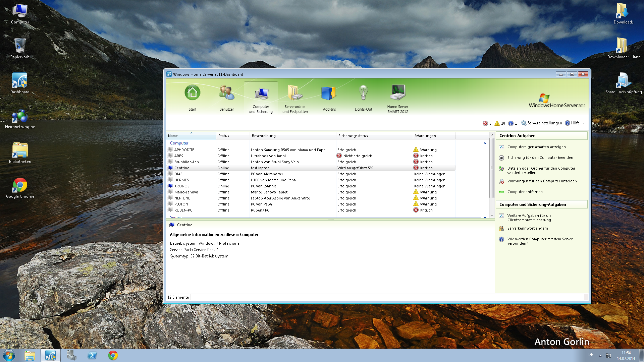Open Computereigenschaften anzeigen task
This screenshot has height=362, width=644.
[x=536, y=147]
